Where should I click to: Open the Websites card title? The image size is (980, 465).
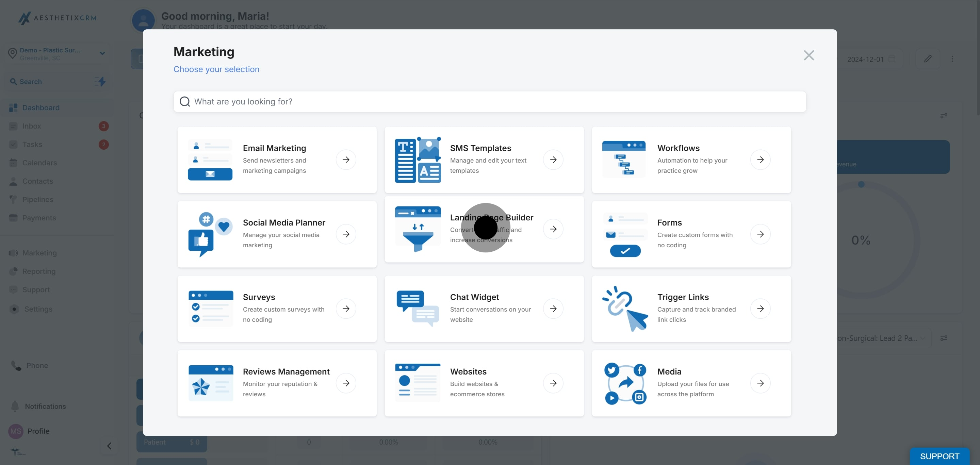(468, 371)
